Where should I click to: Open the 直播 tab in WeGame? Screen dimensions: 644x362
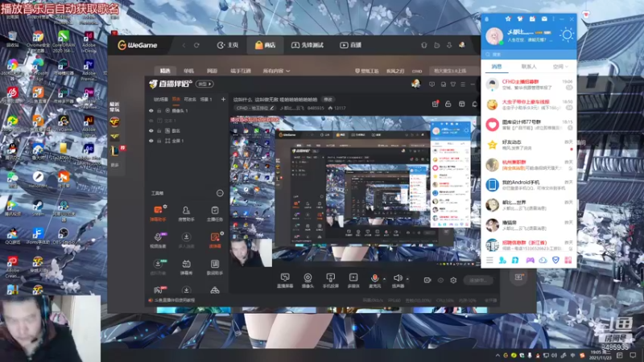351,45
